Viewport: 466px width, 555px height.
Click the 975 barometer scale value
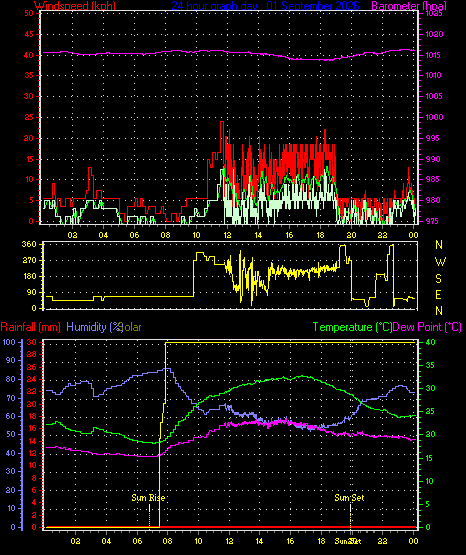433,221
